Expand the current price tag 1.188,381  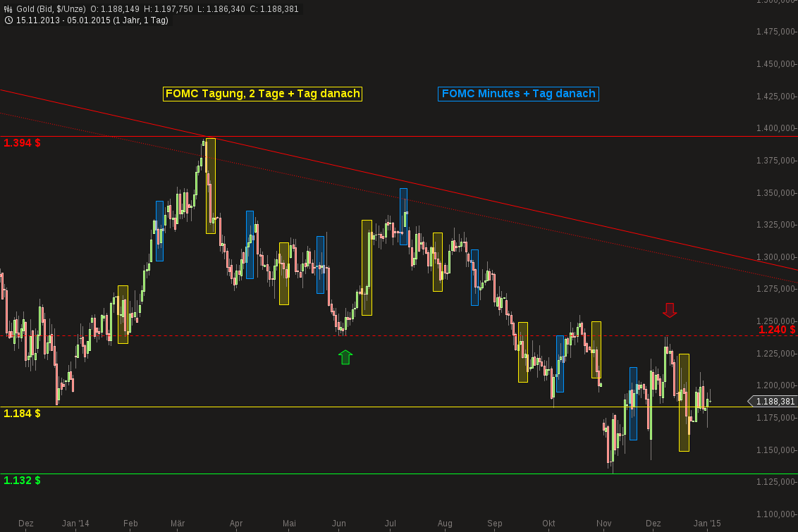coord(773,401)
